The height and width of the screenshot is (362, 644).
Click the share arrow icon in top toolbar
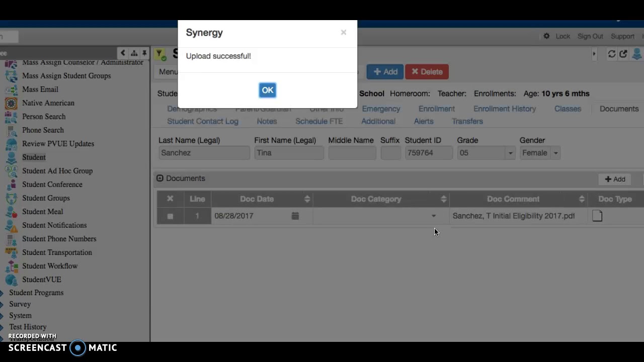click(x=623, y=54)
